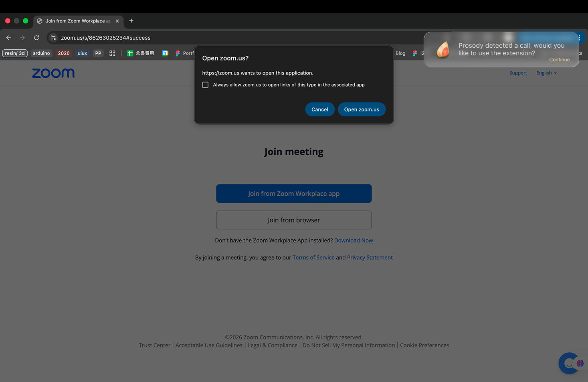
Task: Reload the Zoom page
Action: 36,38
